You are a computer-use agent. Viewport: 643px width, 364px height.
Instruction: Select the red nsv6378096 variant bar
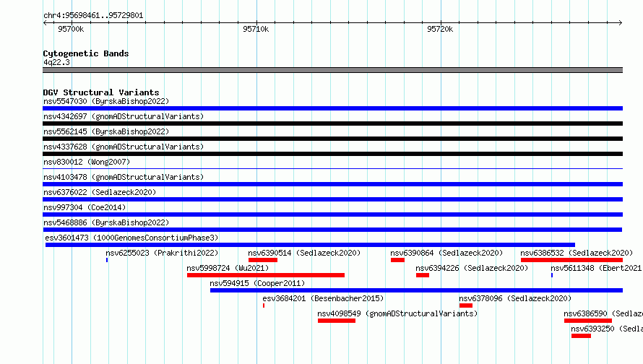point(466,305)
